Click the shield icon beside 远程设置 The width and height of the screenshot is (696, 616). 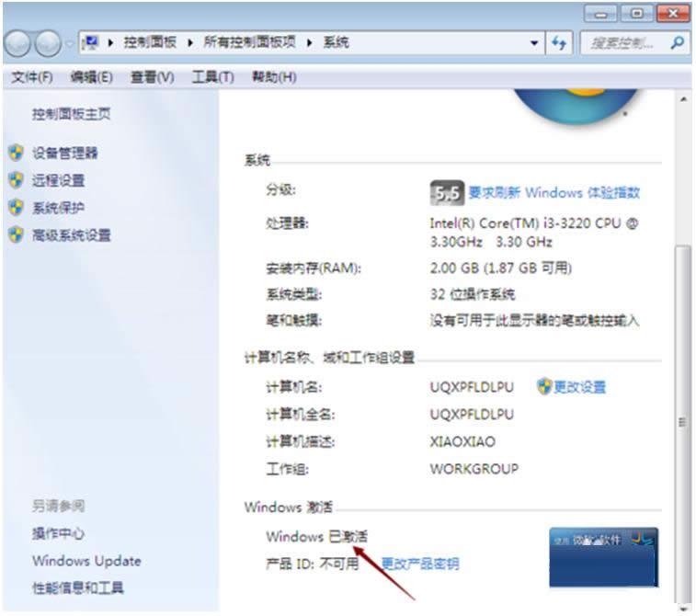[16, 180]
